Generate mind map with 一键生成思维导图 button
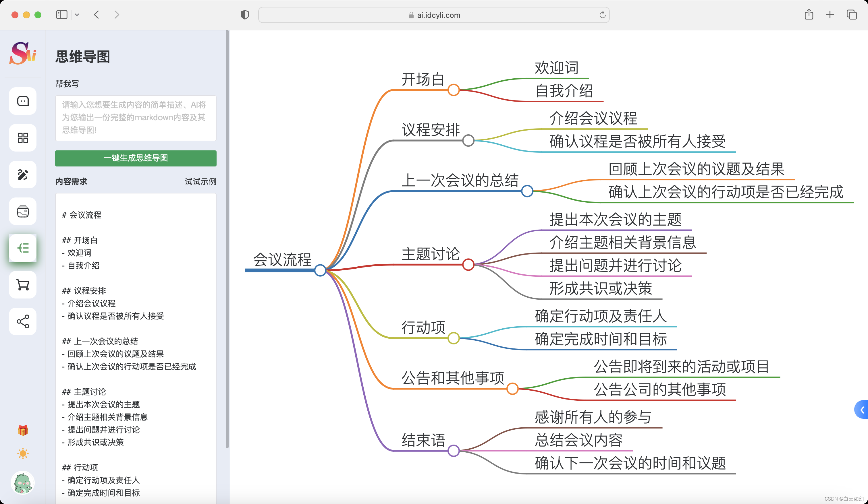The image size is (868, 504). 136,158
